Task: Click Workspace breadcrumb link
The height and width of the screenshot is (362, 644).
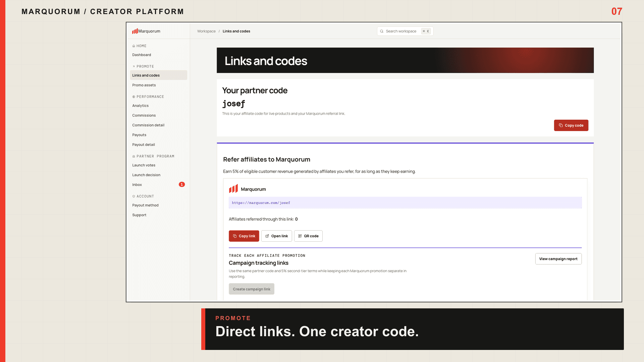Action: [x=206, y=31]
